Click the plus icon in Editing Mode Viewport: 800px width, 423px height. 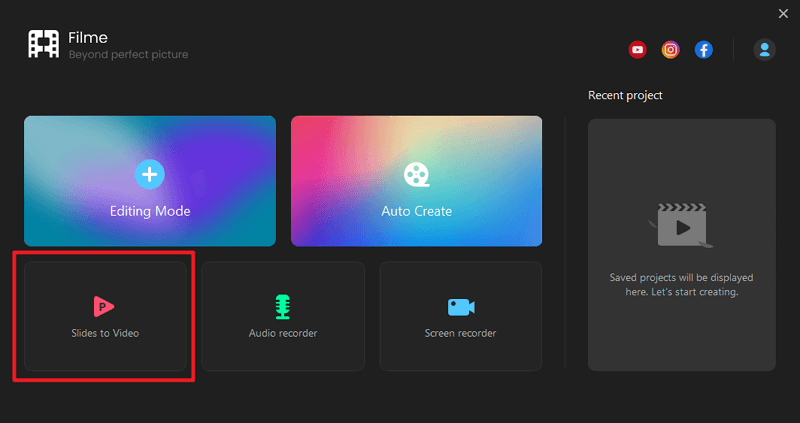149,175
